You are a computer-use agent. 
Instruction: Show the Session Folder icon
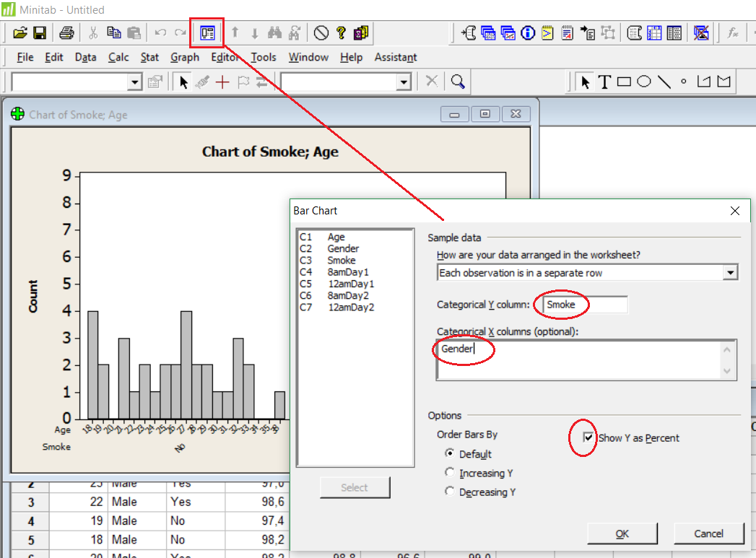[469, 32]
